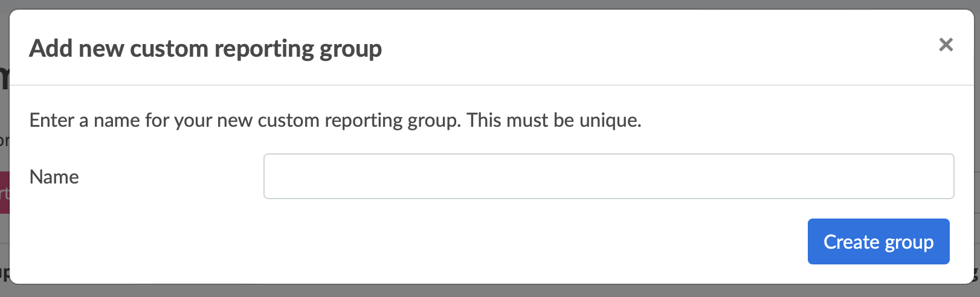Click the blue Create group button
The height and width of the screenshot is (297, 980).
tap(878, 241)
